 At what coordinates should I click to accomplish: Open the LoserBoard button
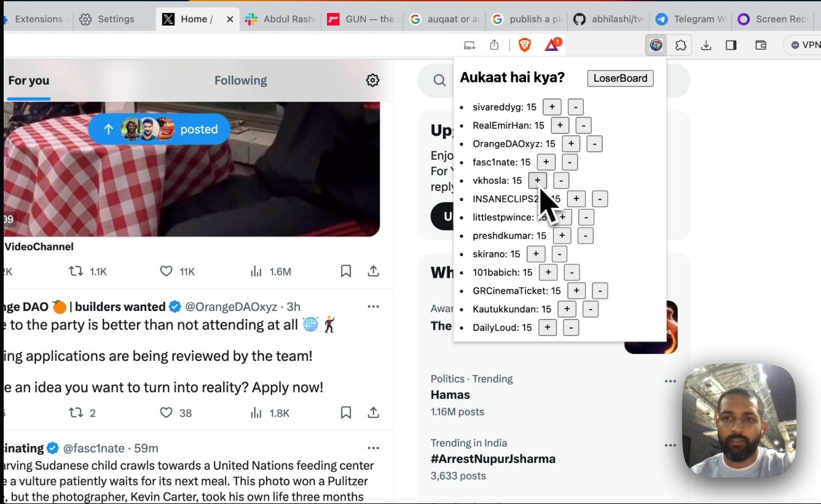620,78
